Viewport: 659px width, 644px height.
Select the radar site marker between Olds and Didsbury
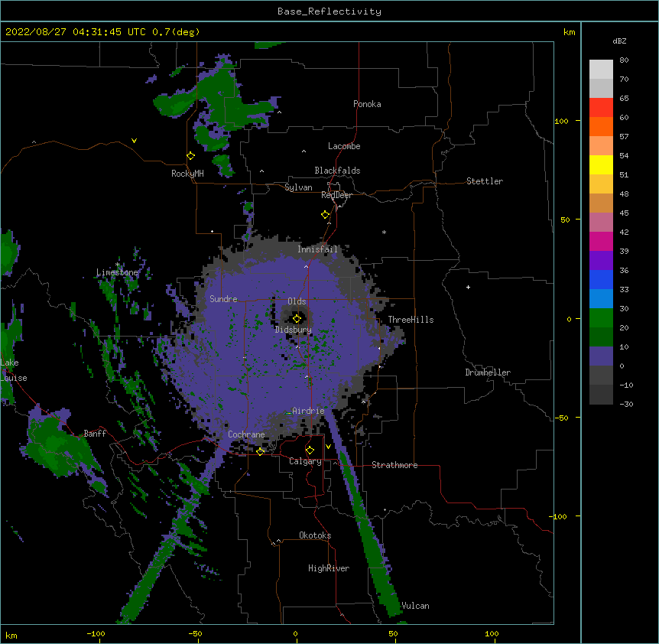click(x=297, y=319)
